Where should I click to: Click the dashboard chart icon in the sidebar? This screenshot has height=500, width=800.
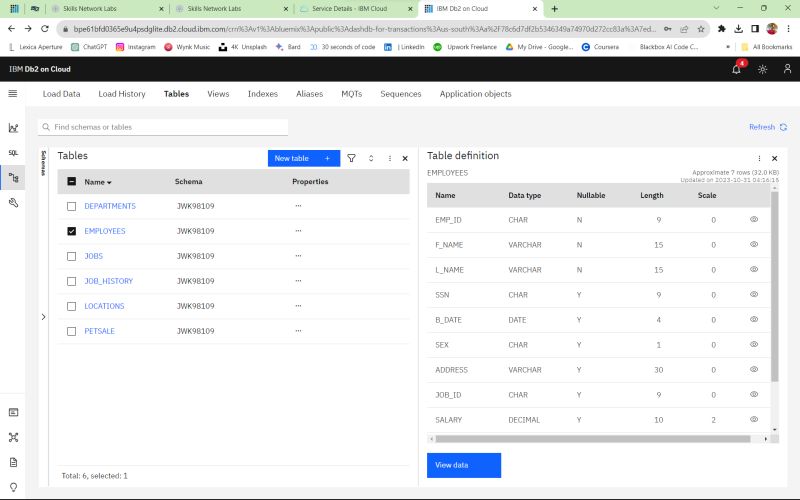pyautogui.click(x=13, y=128)
